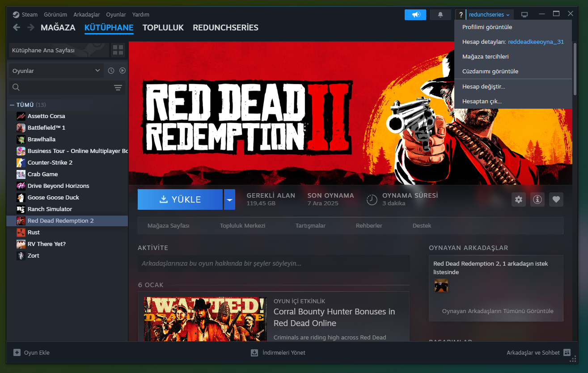This screenshot has height=373, width=588.
Task: Toggle ready-to-play filter icon
Action: (x=123, y=71)
